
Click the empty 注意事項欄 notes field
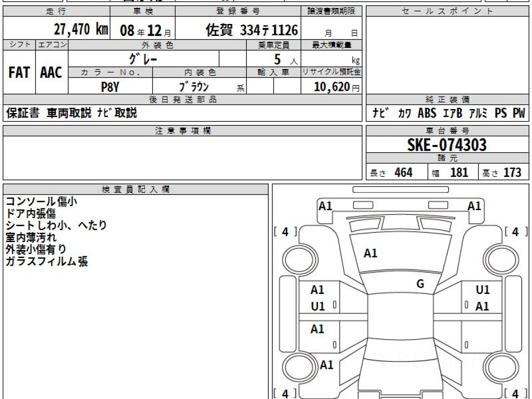182,157
